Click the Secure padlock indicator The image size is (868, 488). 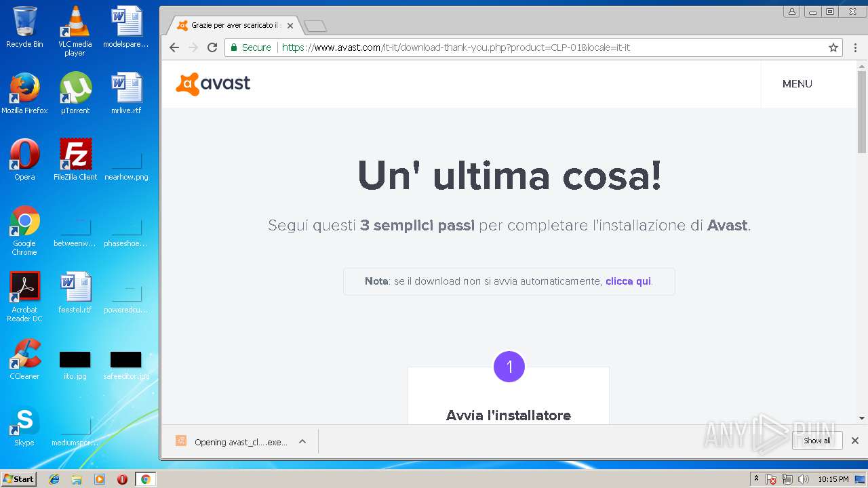point(250,47)
